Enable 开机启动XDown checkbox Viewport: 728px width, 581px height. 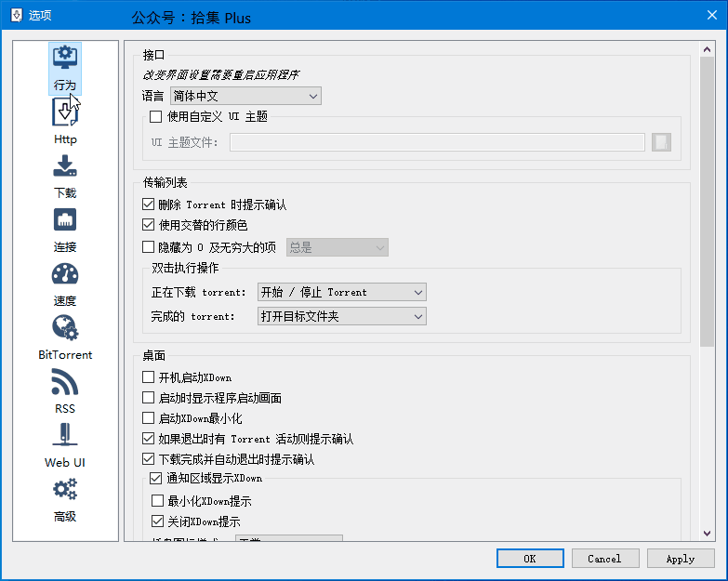tap(148, 377)
